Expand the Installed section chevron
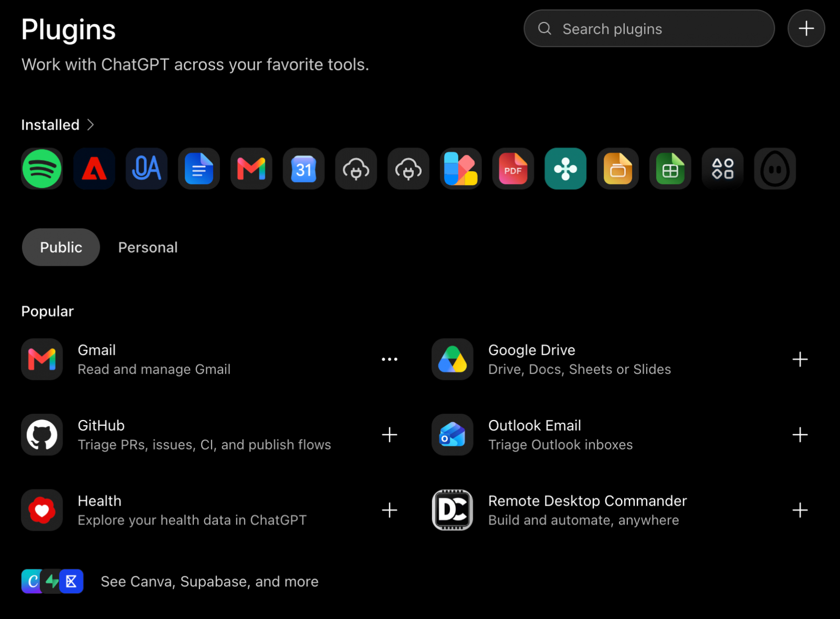 [90, 124]
